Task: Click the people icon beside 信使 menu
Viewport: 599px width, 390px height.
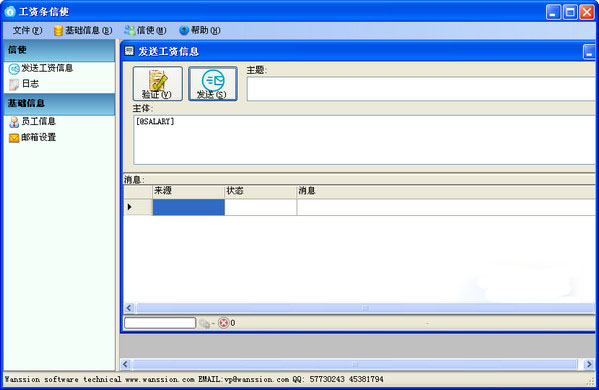Action: [130, 31]
